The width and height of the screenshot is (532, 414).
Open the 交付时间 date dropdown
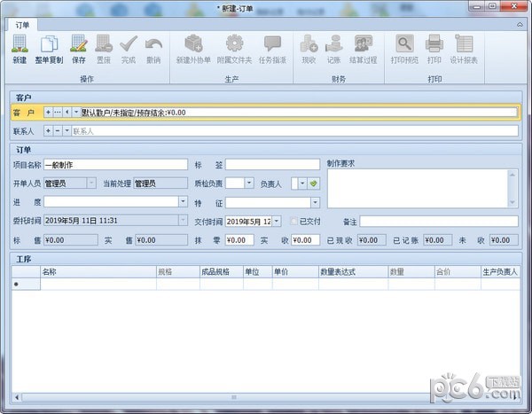276,221
